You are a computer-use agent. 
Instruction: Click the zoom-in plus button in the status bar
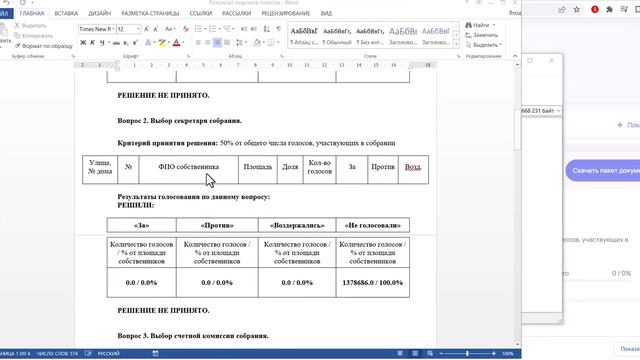pyautogui.click(x=493, y=353)
